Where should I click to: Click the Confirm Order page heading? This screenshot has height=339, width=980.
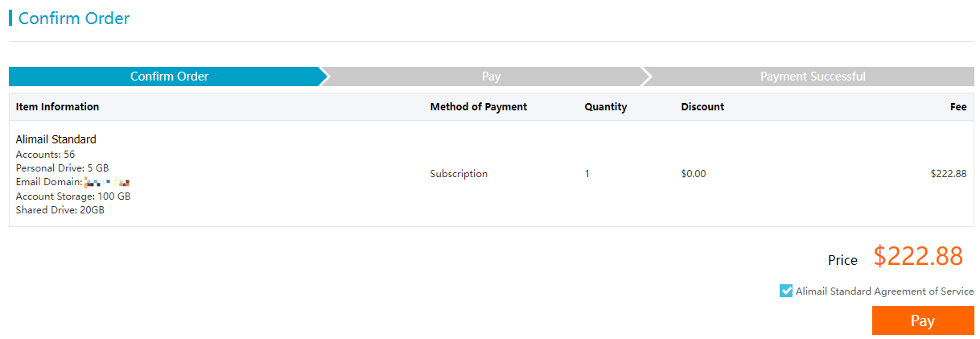[x=73, y=18]
